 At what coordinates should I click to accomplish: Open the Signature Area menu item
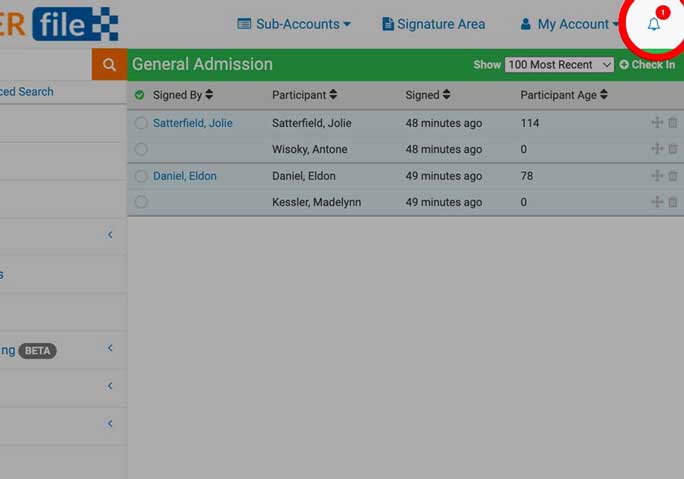tap(433, 24)
